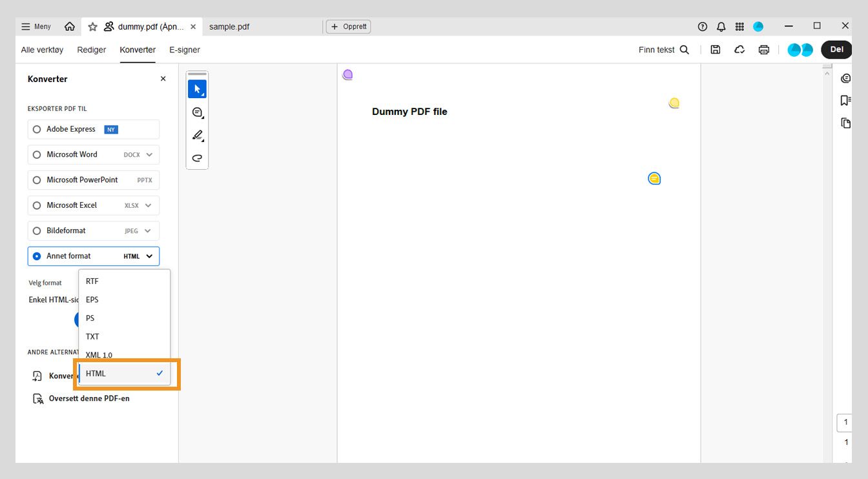This screenshot has height=479, width=868.
Task: Open the E-signer tab
Action: click(x=185, y=50)
